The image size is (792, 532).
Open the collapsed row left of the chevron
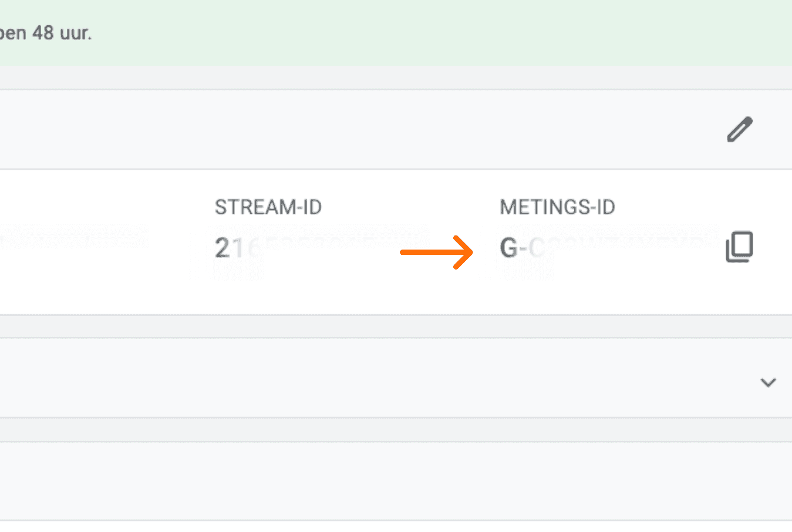tap(352, 378)
